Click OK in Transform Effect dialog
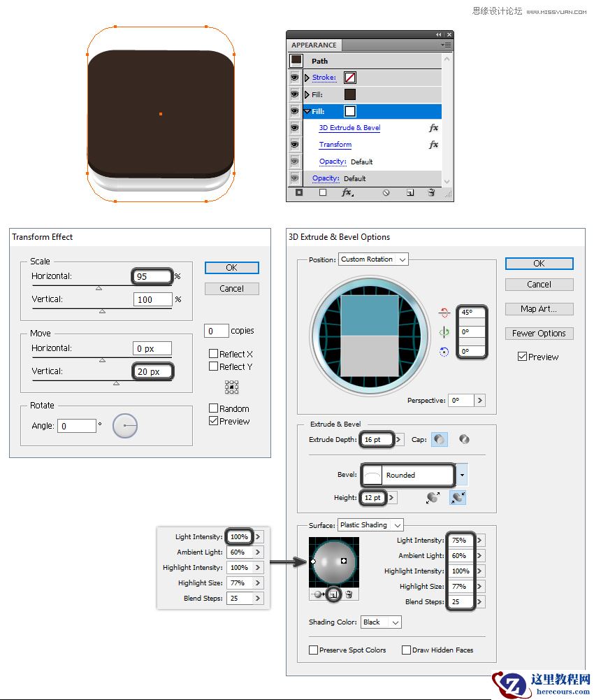Screen dimensions: 594x700 click(231, 268)
